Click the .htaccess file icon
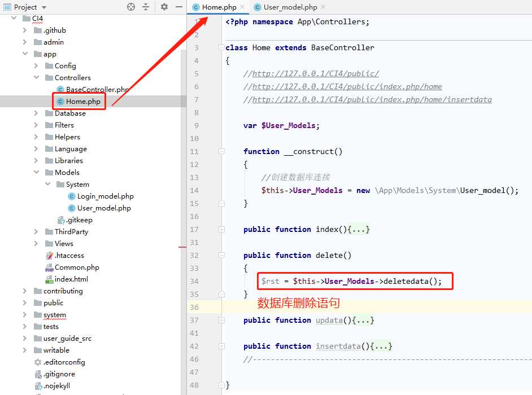 50,255
